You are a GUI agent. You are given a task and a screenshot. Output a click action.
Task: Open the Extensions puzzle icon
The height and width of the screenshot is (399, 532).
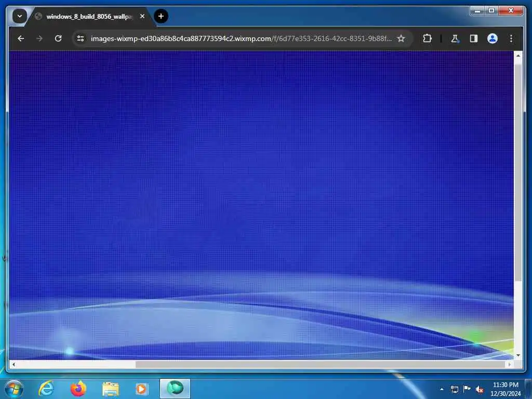[427, 38]
